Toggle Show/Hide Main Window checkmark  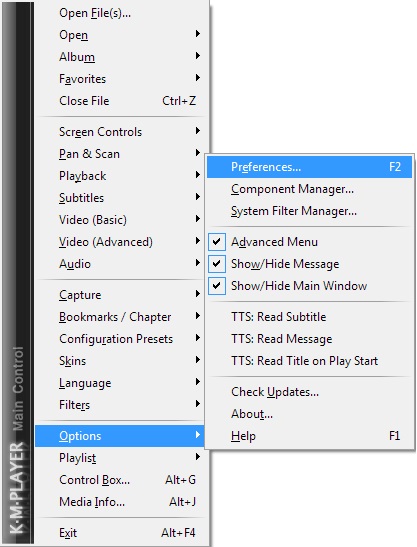217,286
